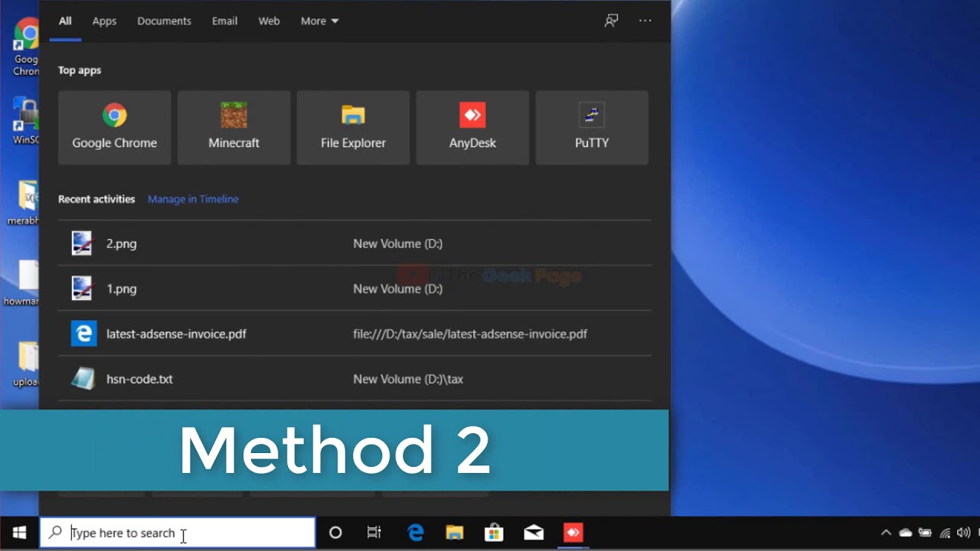Click the magnifier icon in the search box
The width and height of the screenshot is (980, 551).
(x=55, y=533)
